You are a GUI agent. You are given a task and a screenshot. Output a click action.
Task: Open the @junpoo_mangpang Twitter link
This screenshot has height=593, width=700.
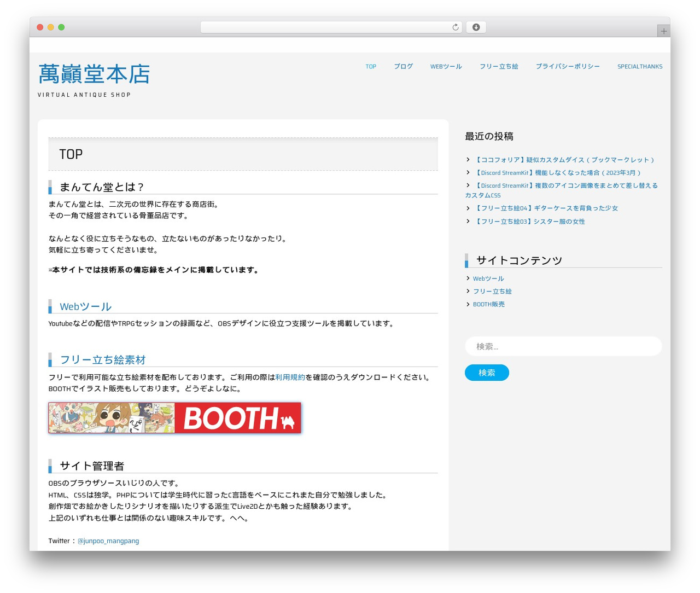[108, 541]
